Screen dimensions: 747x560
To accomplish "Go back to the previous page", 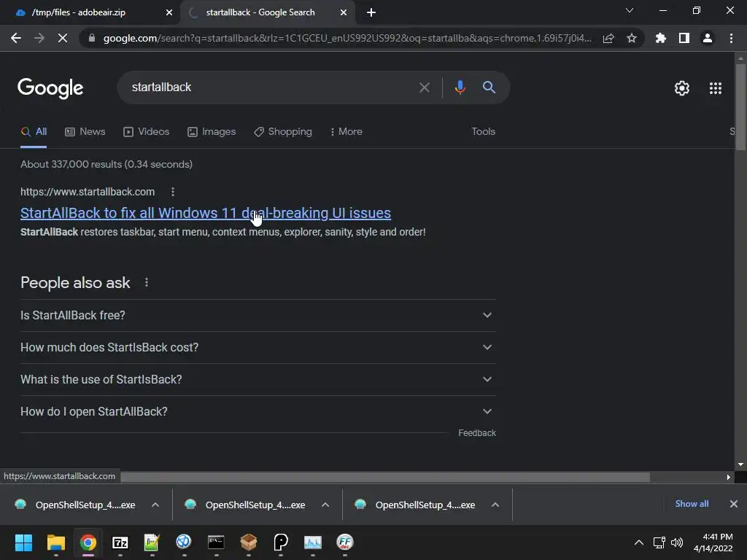I will point(16,38).
